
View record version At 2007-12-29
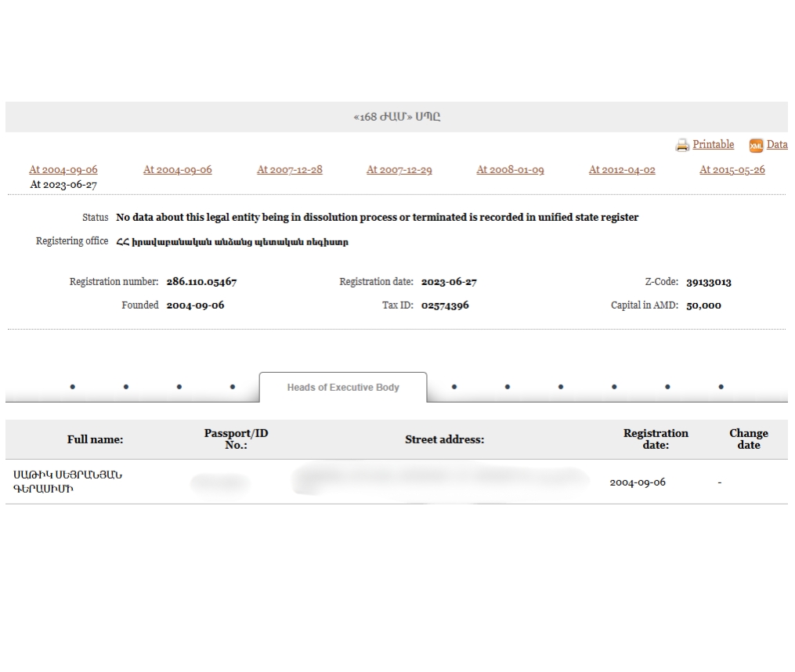click(x=399, y=169)
